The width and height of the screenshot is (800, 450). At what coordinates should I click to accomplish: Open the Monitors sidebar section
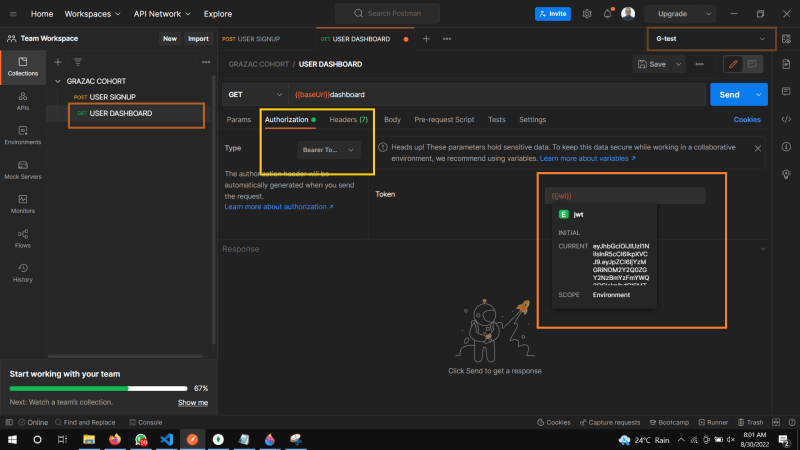coord(22,204)
